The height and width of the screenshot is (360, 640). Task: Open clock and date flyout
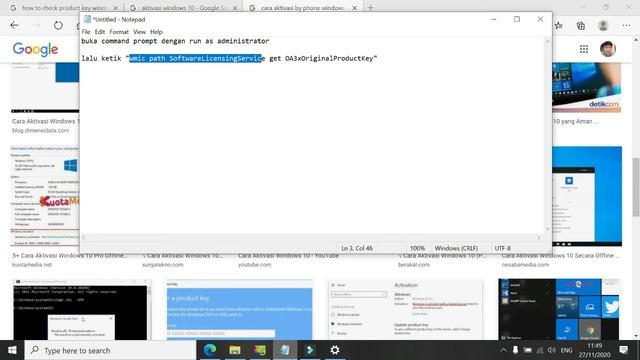coord(594,350)
